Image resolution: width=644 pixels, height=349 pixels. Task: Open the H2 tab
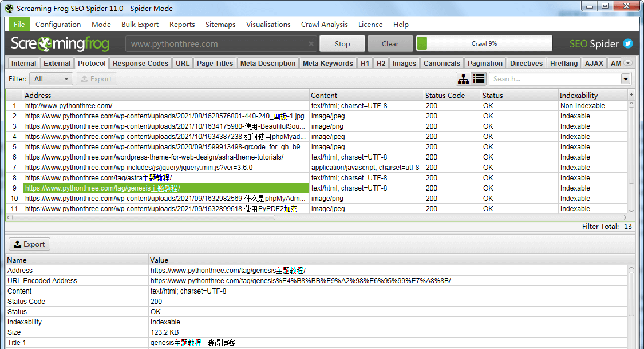[381, 64]
